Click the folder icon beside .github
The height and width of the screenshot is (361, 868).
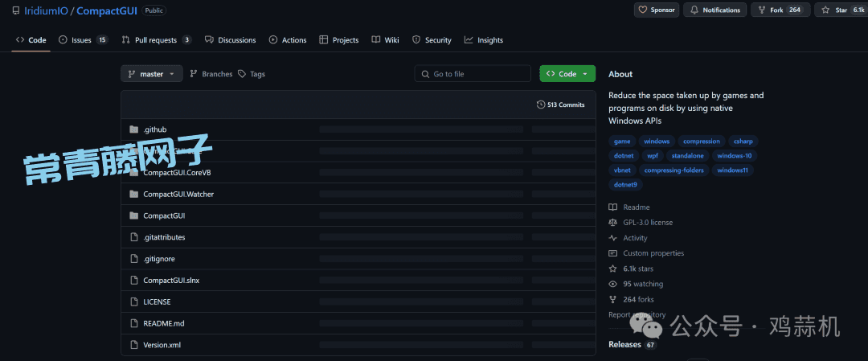(133, 129)
